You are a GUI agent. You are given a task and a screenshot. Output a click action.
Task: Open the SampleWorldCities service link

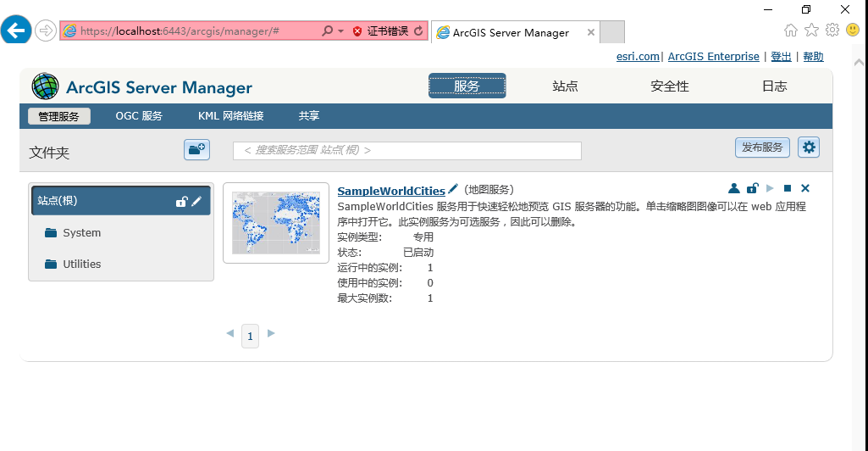point(391,191)
